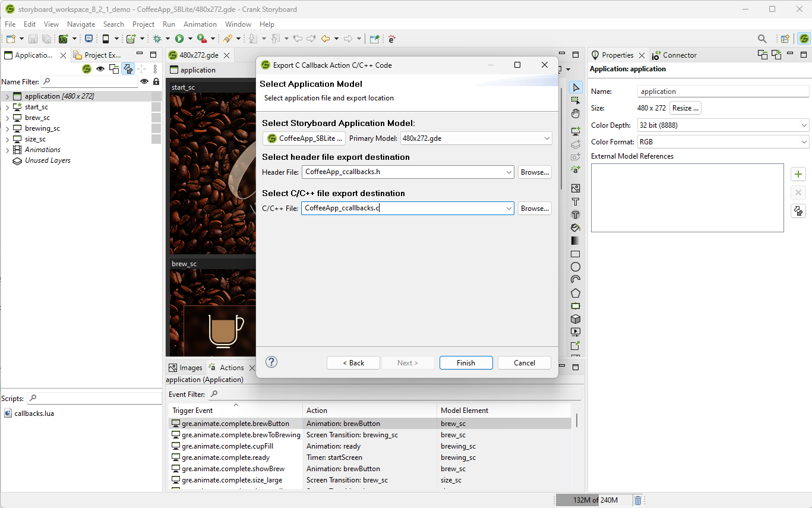
Task: Open the Animation menu
Action: coord(200,24)
